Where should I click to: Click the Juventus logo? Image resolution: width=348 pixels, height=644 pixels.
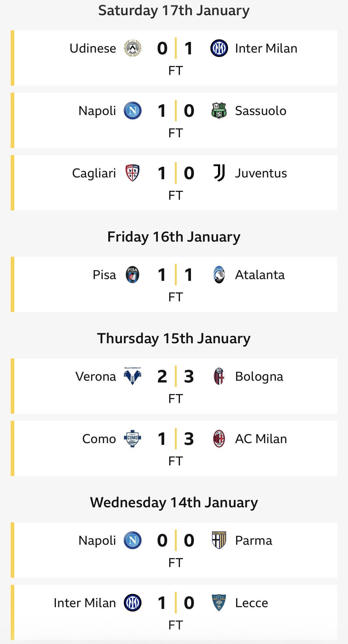pyautogui.click(x=219, y=173)
